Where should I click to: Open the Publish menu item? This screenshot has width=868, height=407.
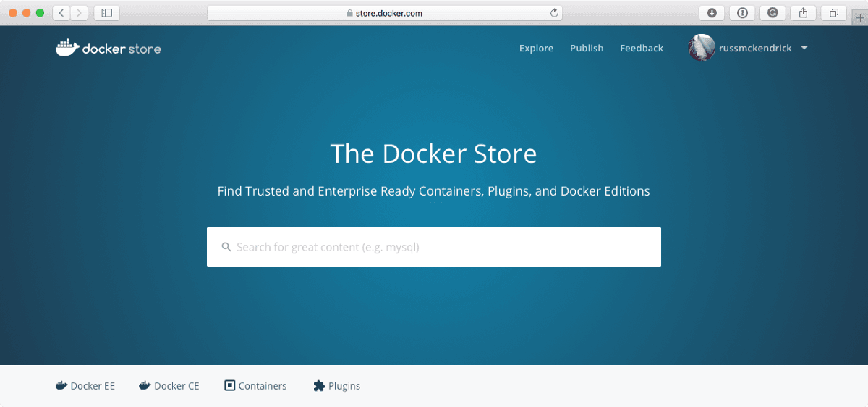587,49
